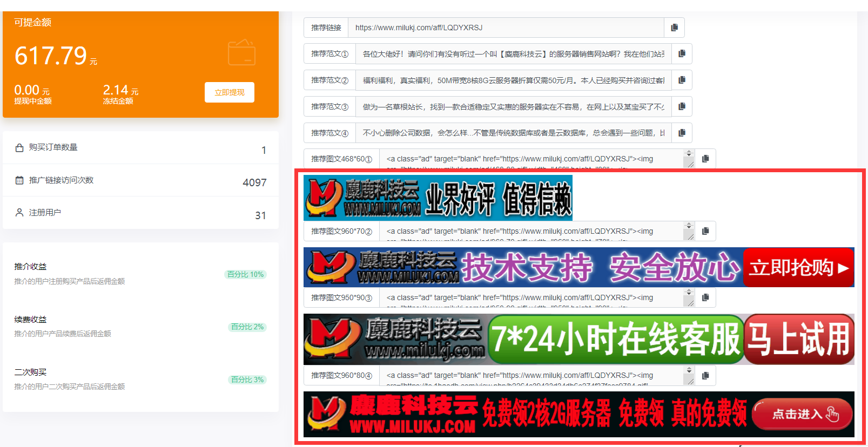Copy 推荐范文② text with copy icon

(x=682, y=80)
